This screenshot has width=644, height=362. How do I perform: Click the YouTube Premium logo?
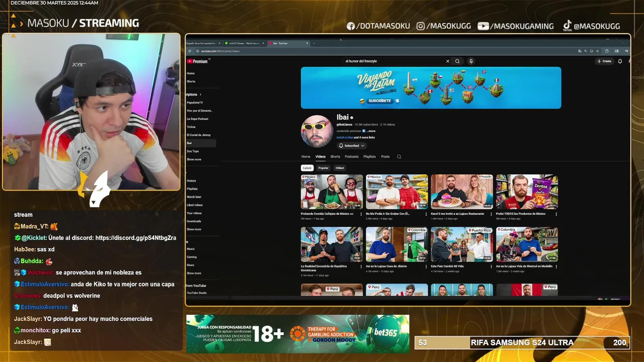197,61
